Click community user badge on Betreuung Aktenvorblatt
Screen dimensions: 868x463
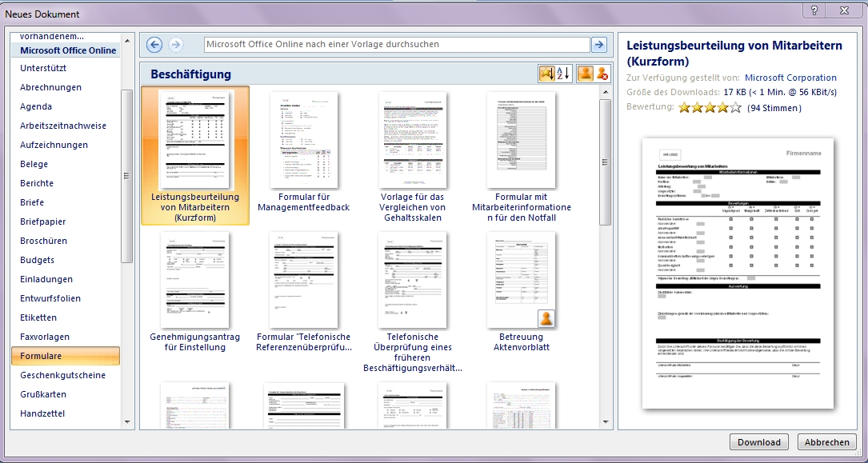[x=546, y=319]
